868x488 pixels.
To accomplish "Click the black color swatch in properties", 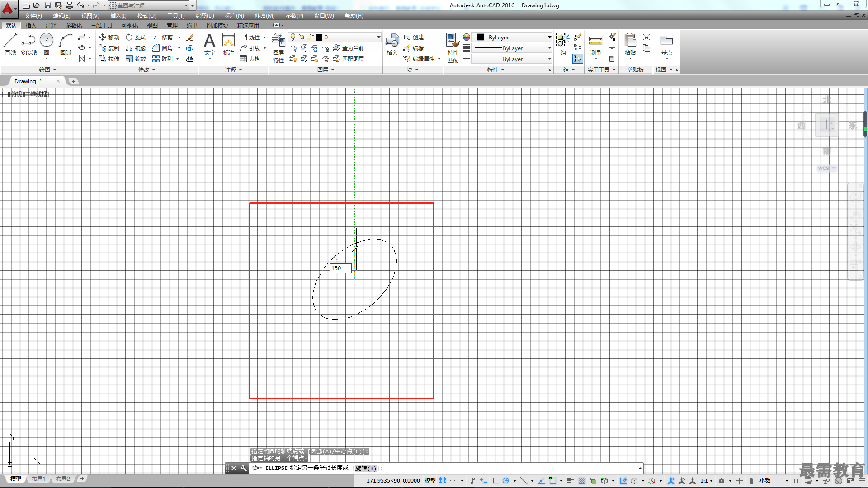I will tap(481, 37).
